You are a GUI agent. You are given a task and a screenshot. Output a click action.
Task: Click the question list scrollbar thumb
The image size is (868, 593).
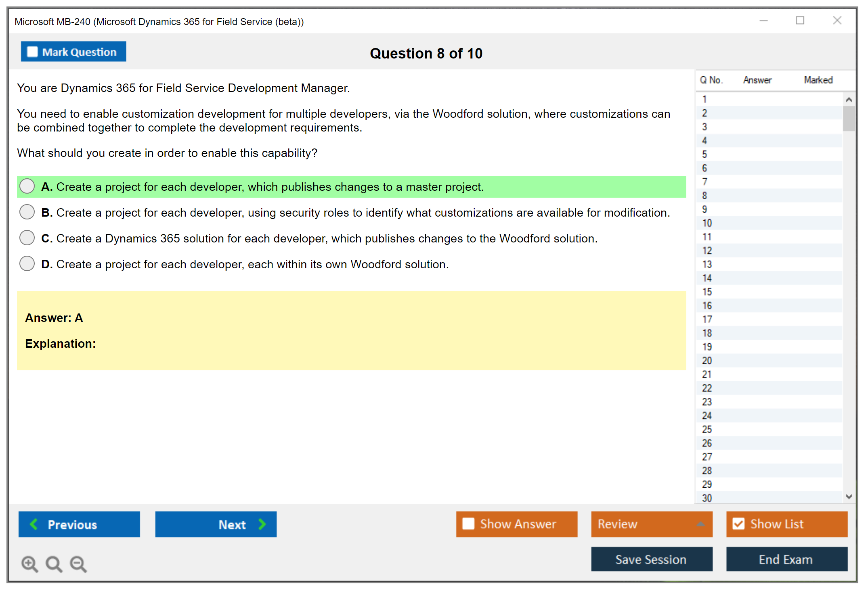coord(849,118)
